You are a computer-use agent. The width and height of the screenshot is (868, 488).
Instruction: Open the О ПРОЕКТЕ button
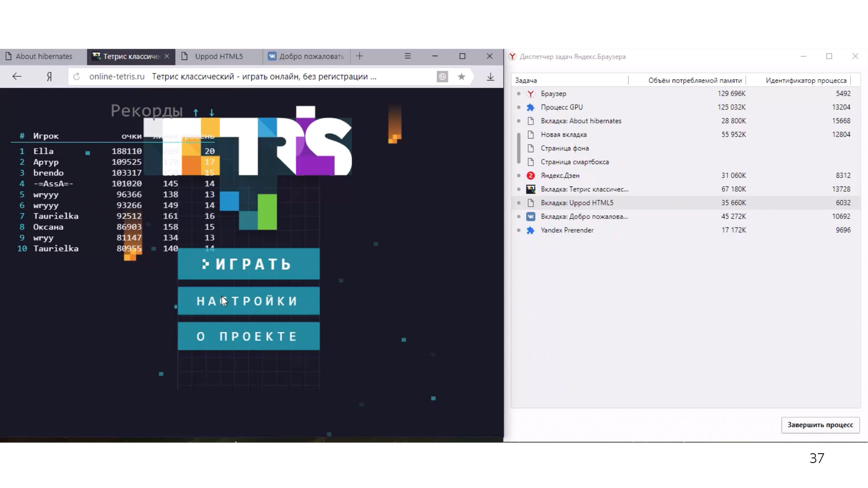tap(248, 336)
